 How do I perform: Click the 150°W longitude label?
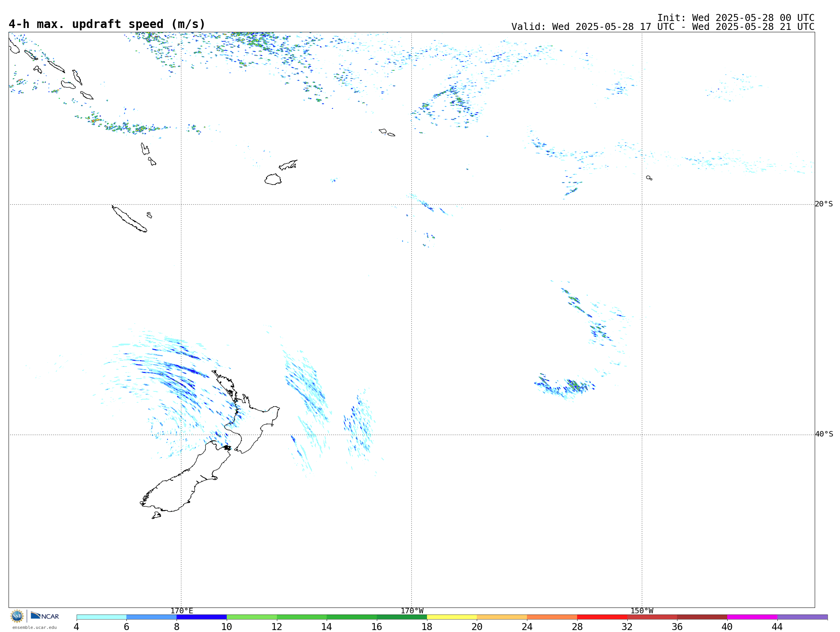[x=642, y=611]
